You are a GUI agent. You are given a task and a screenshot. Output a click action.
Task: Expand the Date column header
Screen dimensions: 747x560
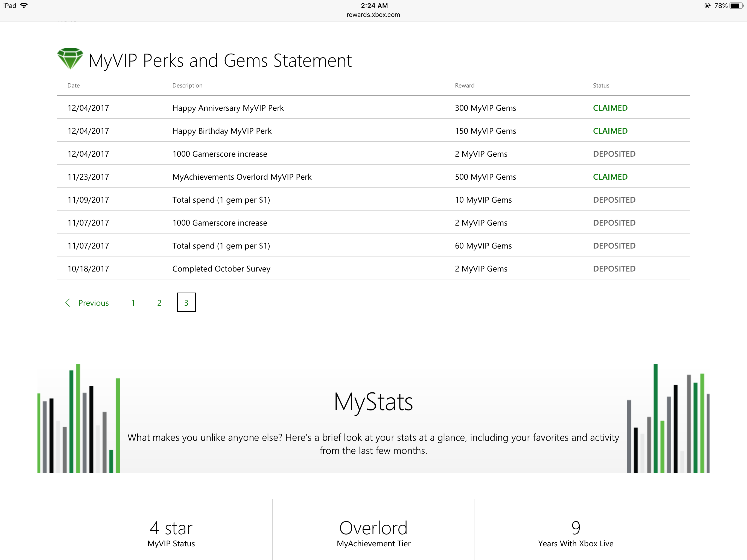[75, 85]
